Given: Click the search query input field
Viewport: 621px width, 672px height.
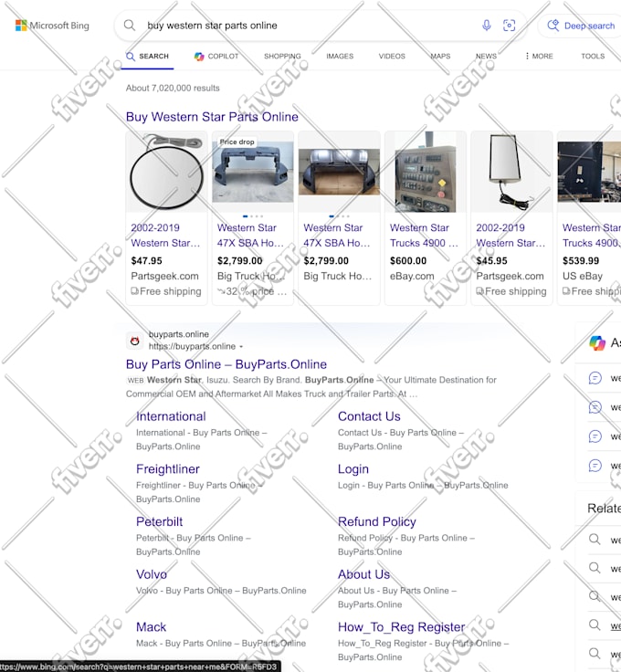Looking at the screenshot, I should click(x=309, y=26).
